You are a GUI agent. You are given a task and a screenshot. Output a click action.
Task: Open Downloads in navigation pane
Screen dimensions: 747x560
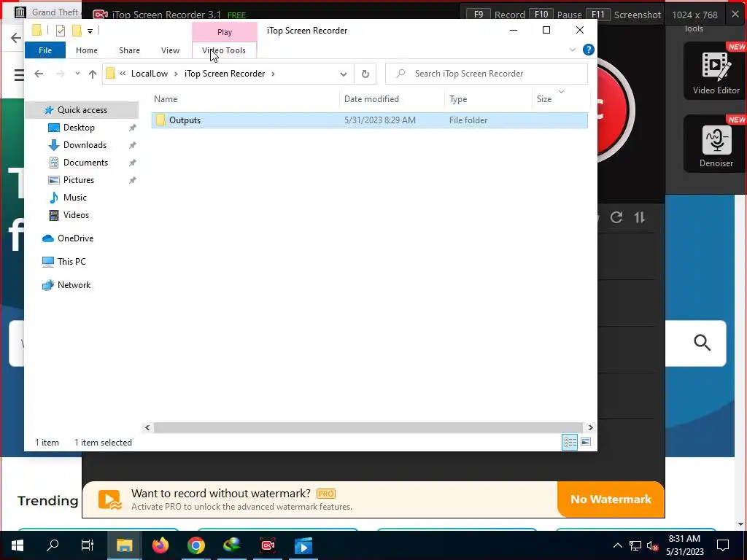(85, 145)
